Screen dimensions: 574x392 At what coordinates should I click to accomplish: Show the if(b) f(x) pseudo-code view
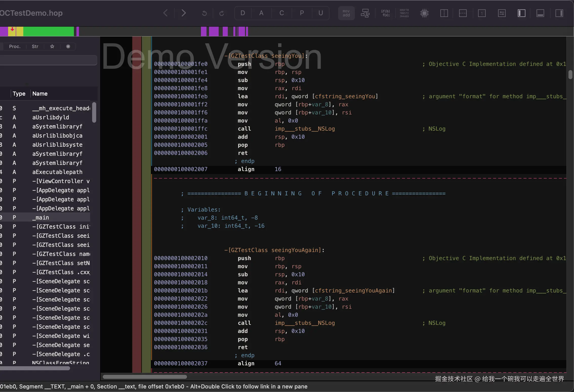tap(385, 13)
